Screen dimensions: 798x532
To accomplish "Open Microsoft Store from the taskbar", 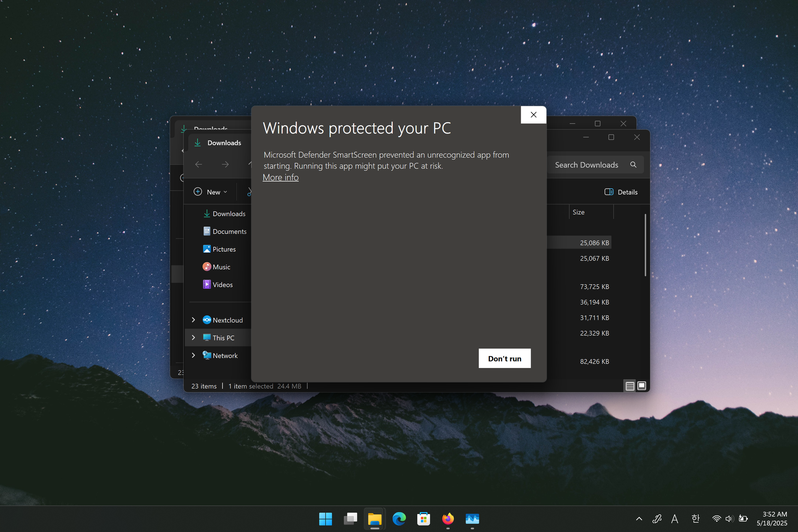I will (423, 519).
